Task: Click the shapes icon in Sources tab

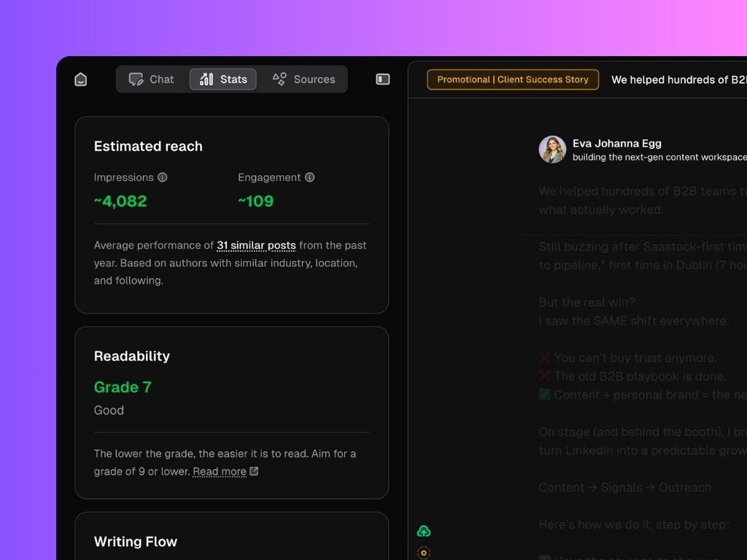Action: pos(279,79)
